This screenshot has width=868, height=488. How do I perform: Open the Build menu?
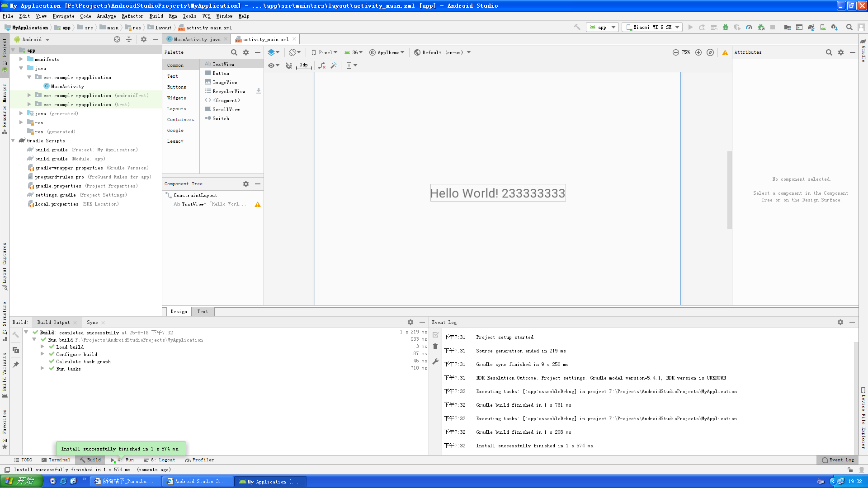coord(156,16)
